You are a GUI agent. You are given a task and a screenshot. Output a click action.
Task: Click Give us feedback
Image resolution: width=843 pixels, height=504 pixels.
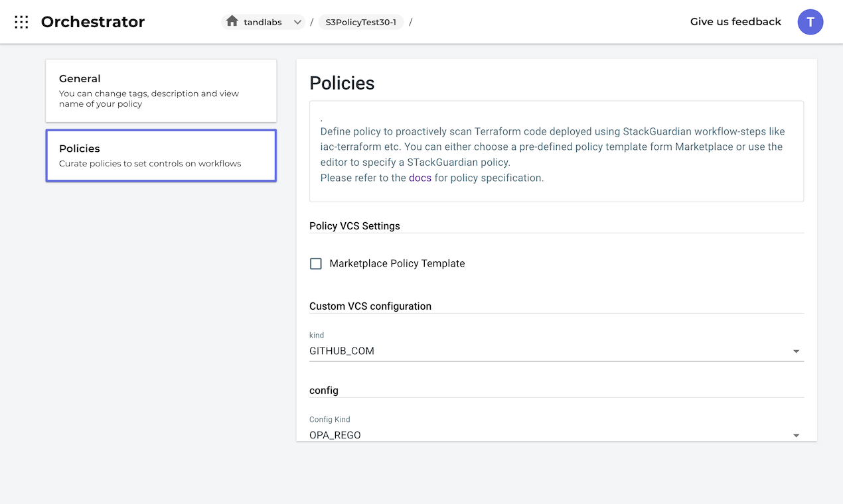[x=735, y=22]
